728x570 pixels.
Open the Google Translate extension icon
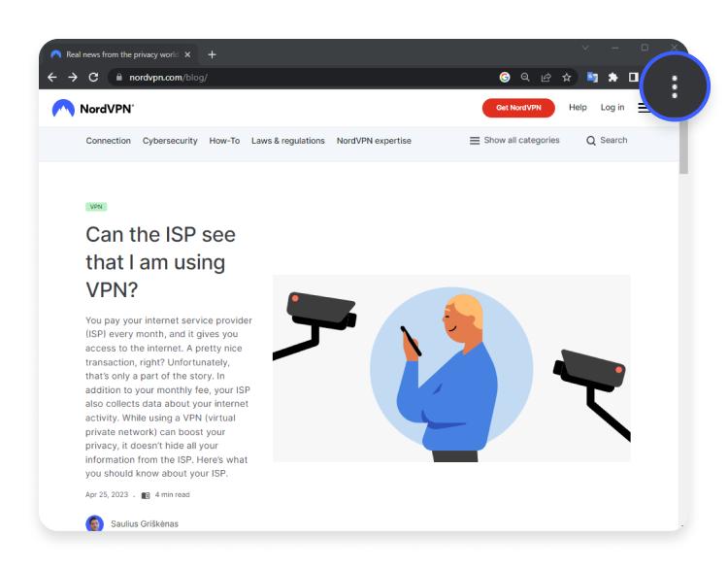(x=592, y=77)
